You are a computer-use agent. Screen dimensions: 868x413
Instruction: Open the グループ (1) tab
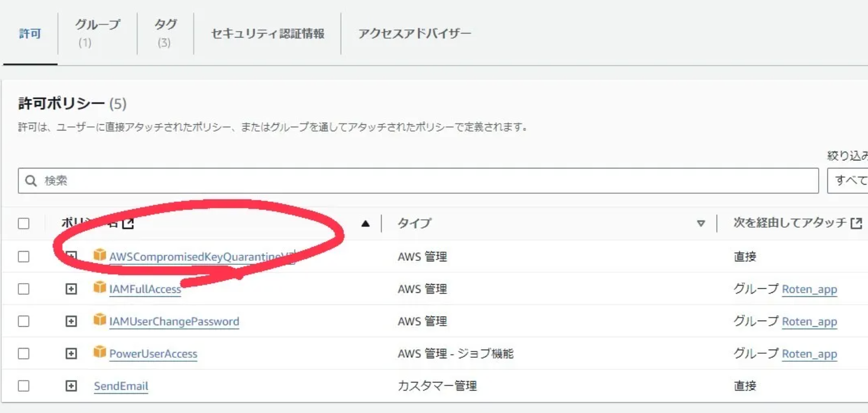coord(97,33)
